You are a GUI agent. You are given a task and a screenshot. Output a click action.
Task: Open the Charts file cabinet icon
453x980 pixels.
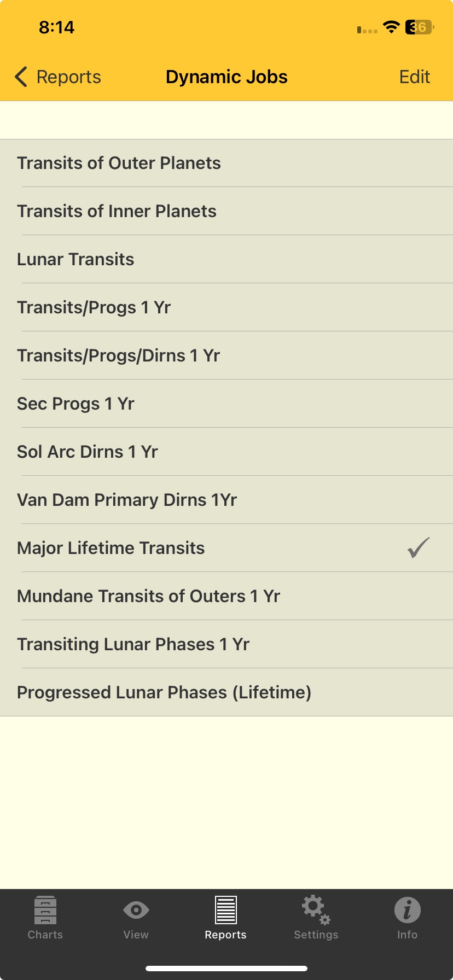click(x=45, y=911)
